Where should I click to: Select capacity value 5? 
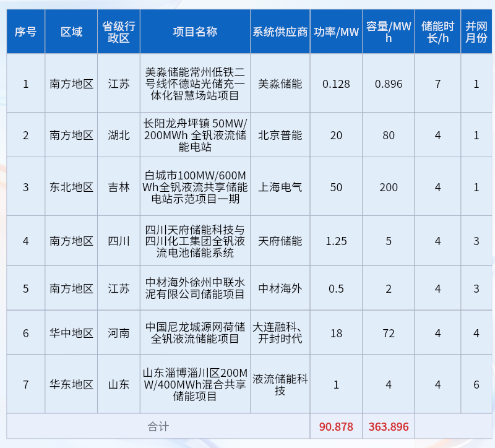pyautogui.click(x=389, y=241)
